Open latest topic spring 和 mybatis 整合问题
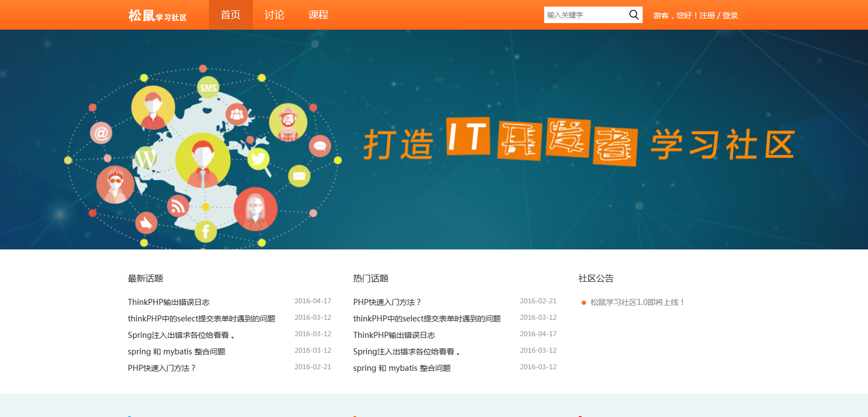868x417 pixels. click(x=176, y=352)
